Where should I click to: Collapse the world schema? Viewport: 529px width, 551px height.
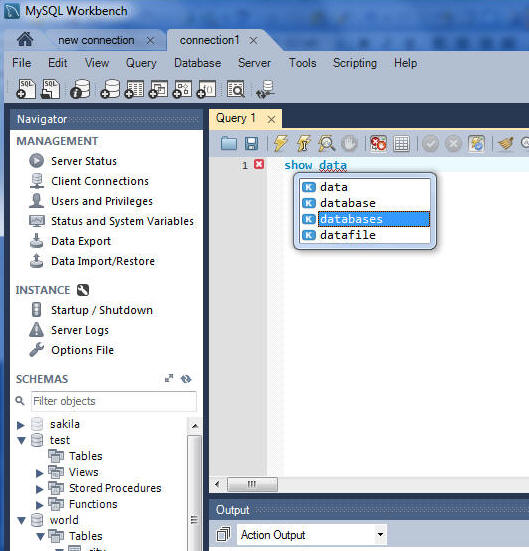pyautogui.click(x=21, y=520)
